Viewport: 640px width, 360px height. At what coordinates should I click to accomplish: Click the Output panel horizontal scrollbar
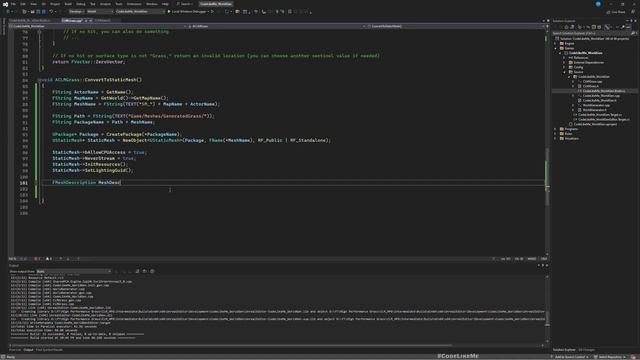click(276, 346)
